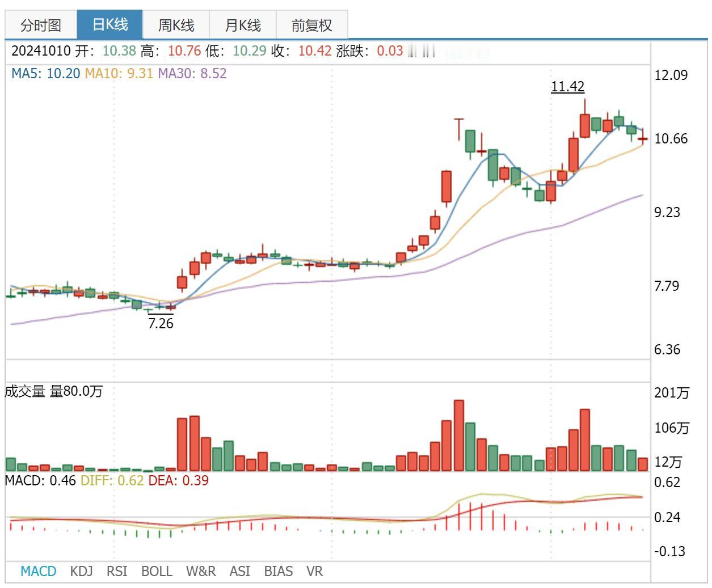This screenshot has width=712, height=588.
Task: Click the 0.24 MACD axis label
Action: 667,517
